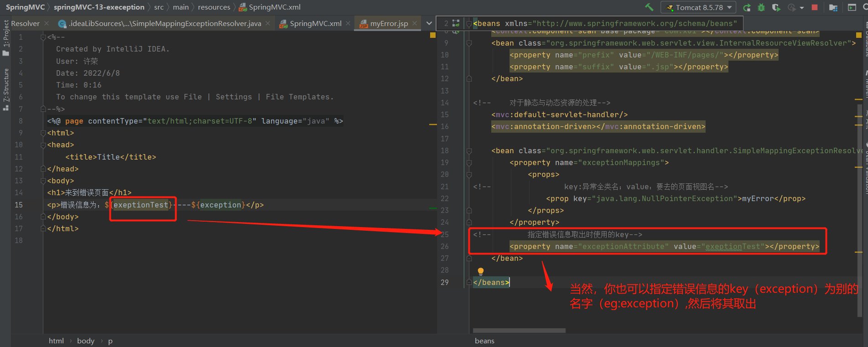
Task: Collapse the exceptionMappings property fold
Action: click(x=469, y=162)
